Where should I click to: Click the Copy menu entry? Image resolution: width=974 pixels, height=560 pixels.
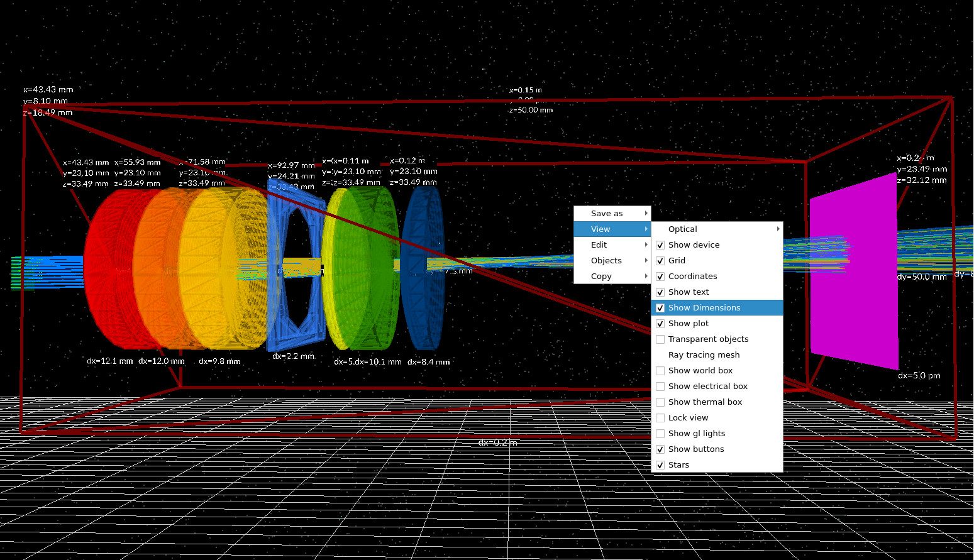click(x=601, y=276)
